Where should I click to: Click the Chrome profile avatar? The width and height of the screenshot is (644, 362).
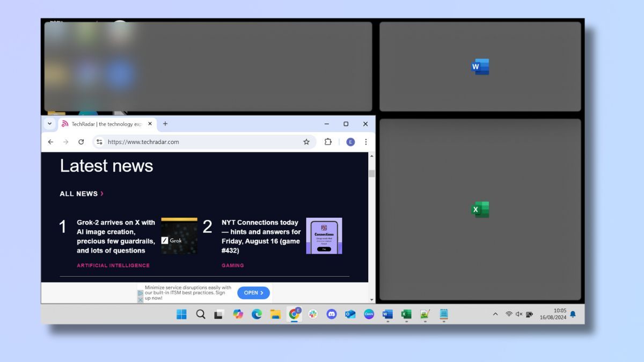coord(350,142)
